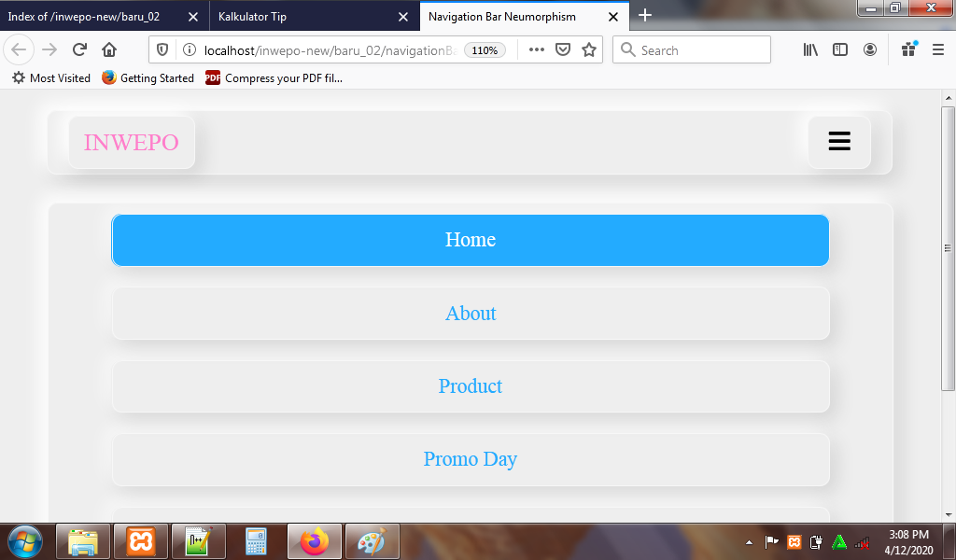956x560 pixels.
Task: Close the Index of /inwepo-new tab
Action: pos(192,17)
